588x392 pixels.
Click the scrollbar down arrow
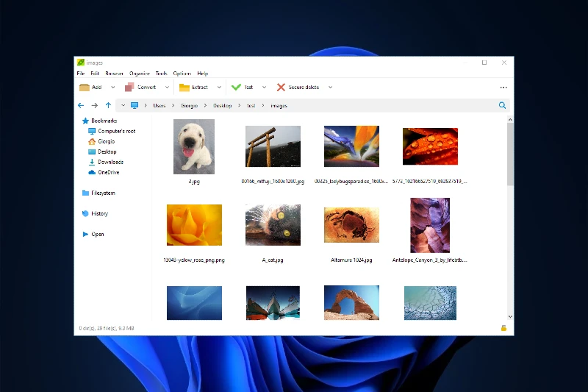tap(510, 317)
